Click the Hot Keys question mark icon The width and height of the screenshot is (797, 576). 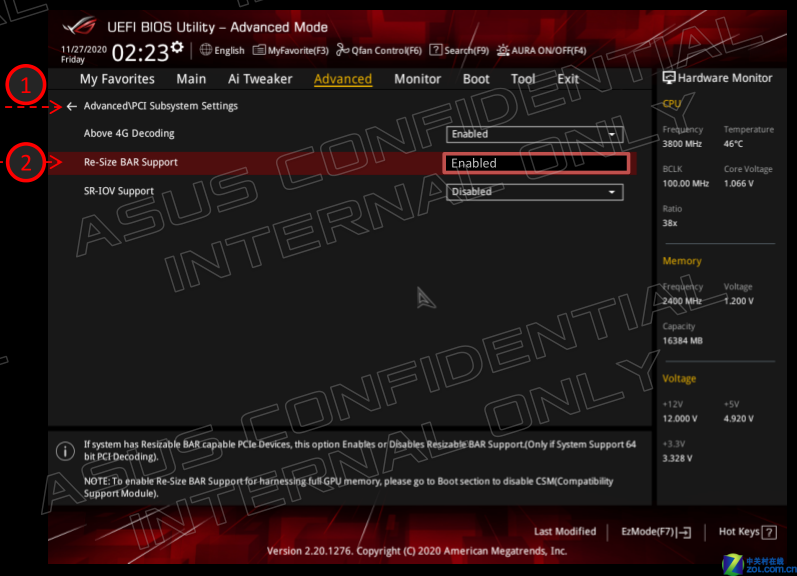[770, 532]
